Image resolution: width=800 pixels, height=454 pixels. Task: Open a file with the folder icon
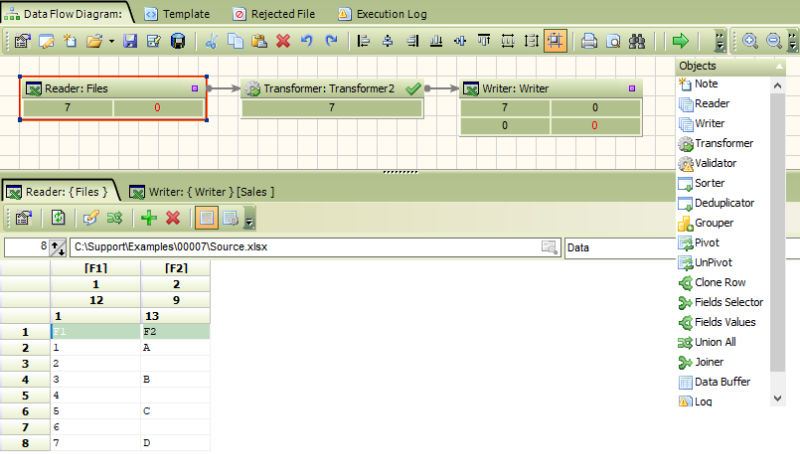click(94, 41)
